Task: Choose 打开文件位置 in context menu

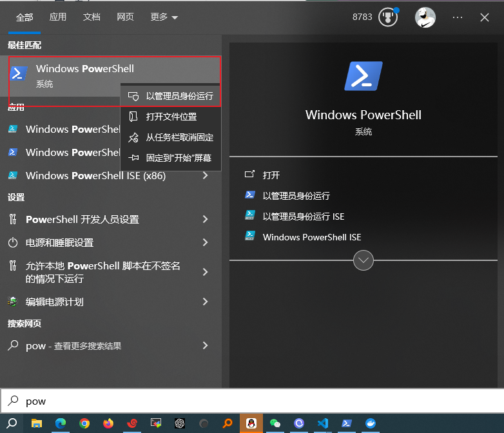Action: click(x=171, y=117)
